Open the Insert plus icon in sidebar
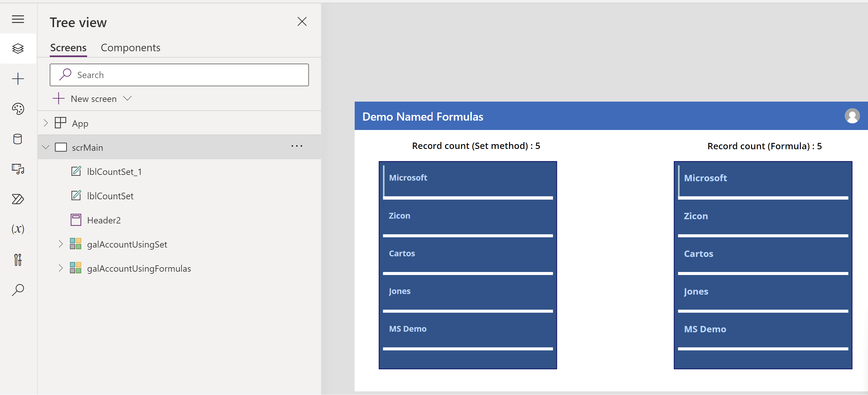 coord(18,79)
